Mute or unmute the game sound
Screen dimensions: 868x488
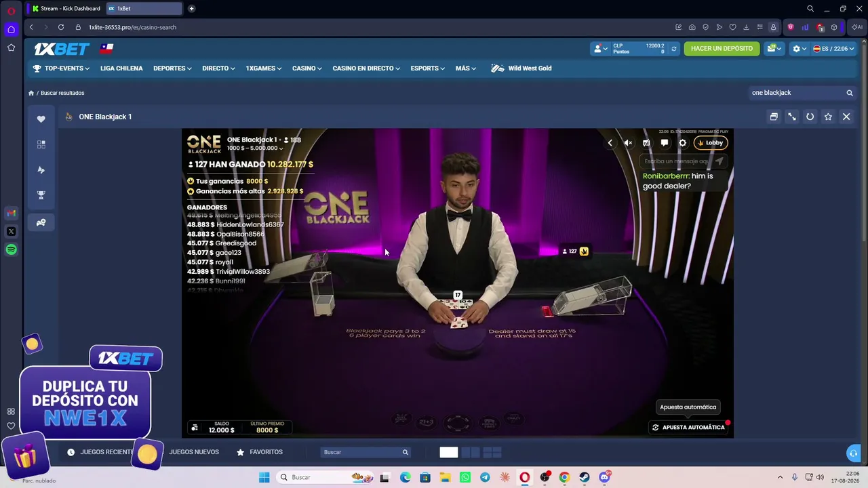coord(628,143)
